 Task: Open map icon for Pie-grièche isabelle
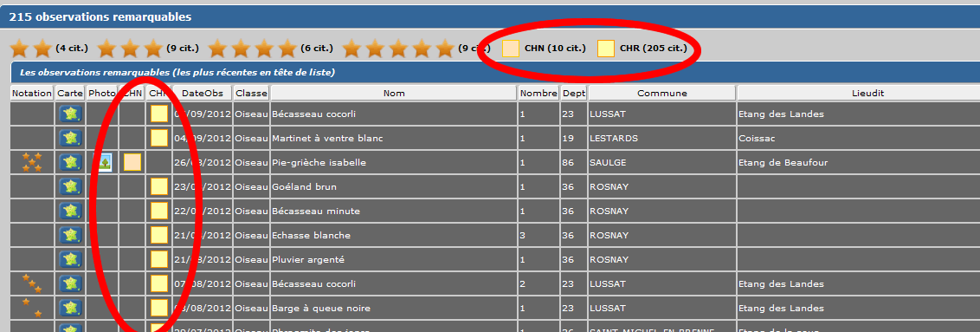coord(71,163)
